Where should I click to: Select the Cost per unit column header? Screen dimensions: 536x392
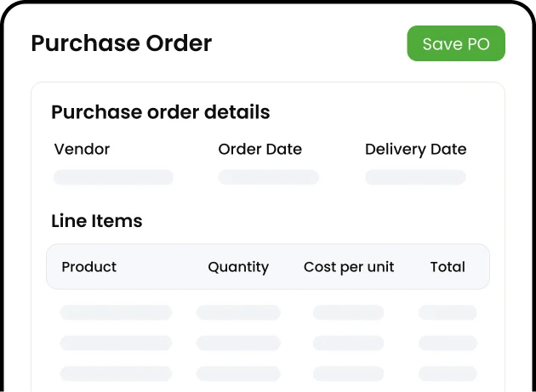click(349, 267)
